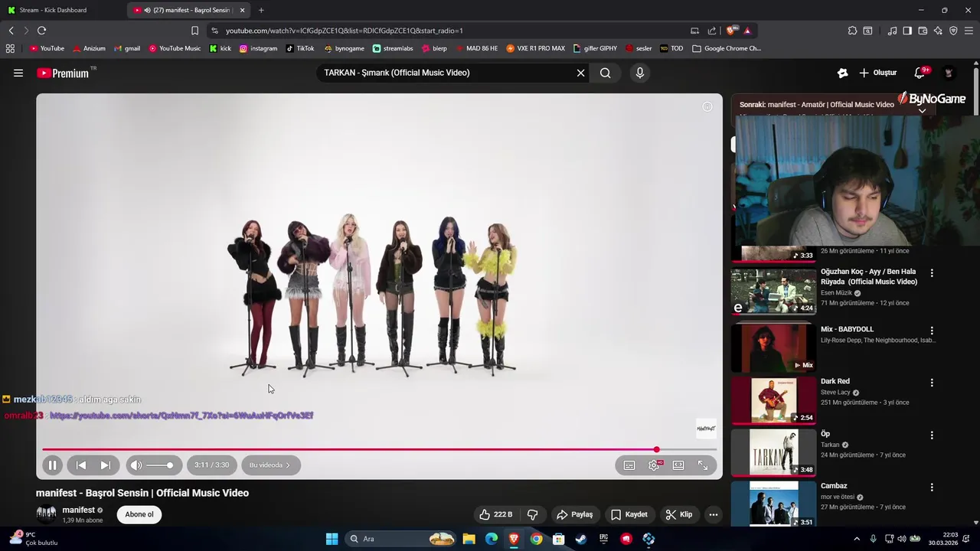
Task: Open the Brave playlist music-note icon
Action: (892, 31)
